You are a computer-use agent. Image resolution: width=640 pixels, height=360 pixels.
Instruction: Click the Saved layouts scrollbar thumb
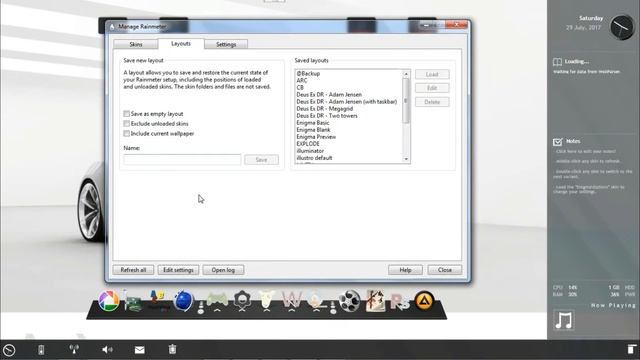click(x=406, y=100)
